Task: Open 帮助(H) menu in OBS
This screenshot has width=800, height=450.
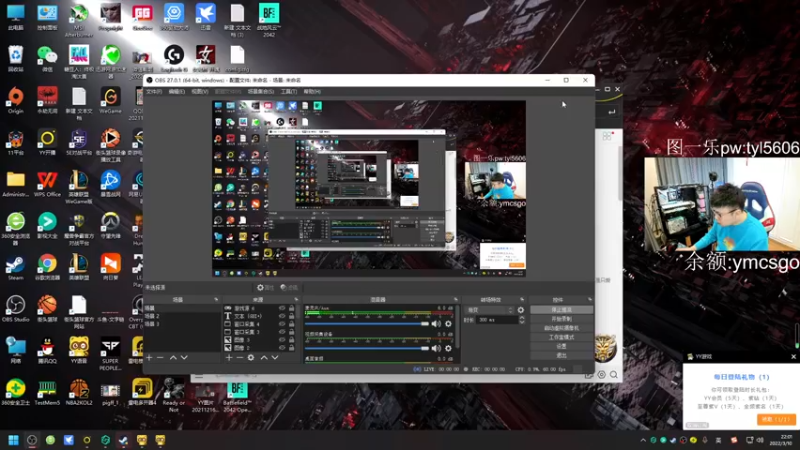Action: 312,91
